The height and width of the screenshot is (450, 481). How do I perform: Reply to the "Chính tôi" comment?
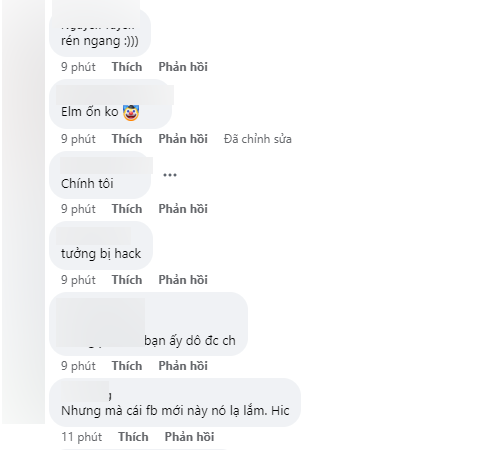click(x=183, y=209)
